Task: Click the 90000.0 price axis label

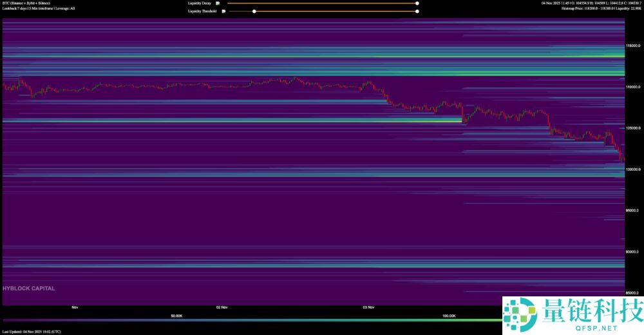Action: [x=634, y=252]
